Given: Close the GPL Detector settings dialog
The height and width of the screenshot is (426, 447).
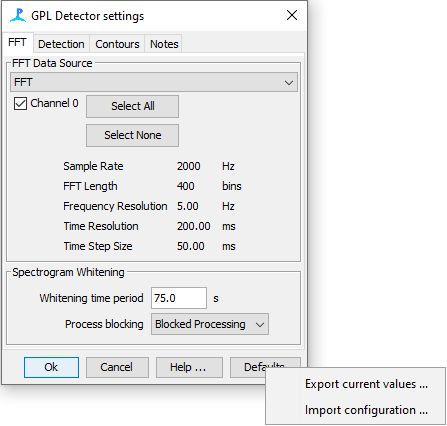Looking at the screenshot, I should click(x=292, y=15).
